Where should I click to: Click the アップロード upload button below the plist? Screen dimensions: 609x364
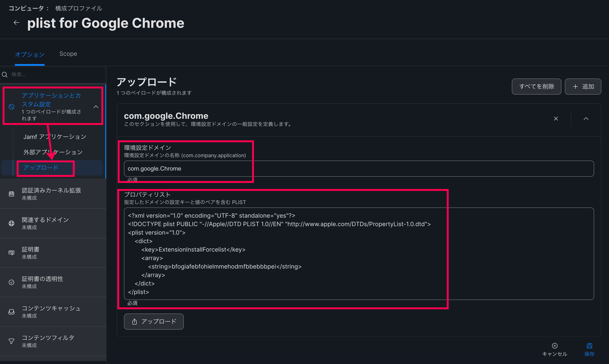click(154, 321)
